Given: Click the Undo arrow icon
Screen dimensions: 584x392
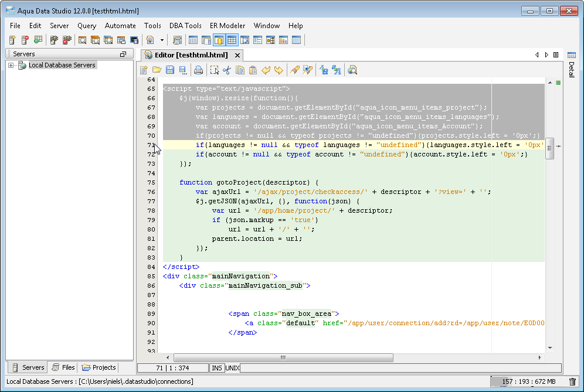Looking at the screenshot, I should tap(266, 70).
